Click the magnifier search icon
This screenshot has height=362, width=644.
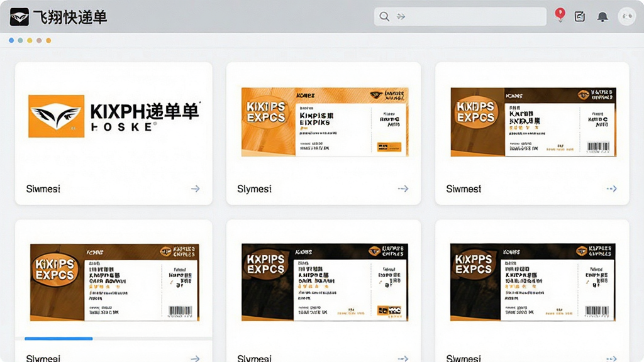tap(384, 16)
